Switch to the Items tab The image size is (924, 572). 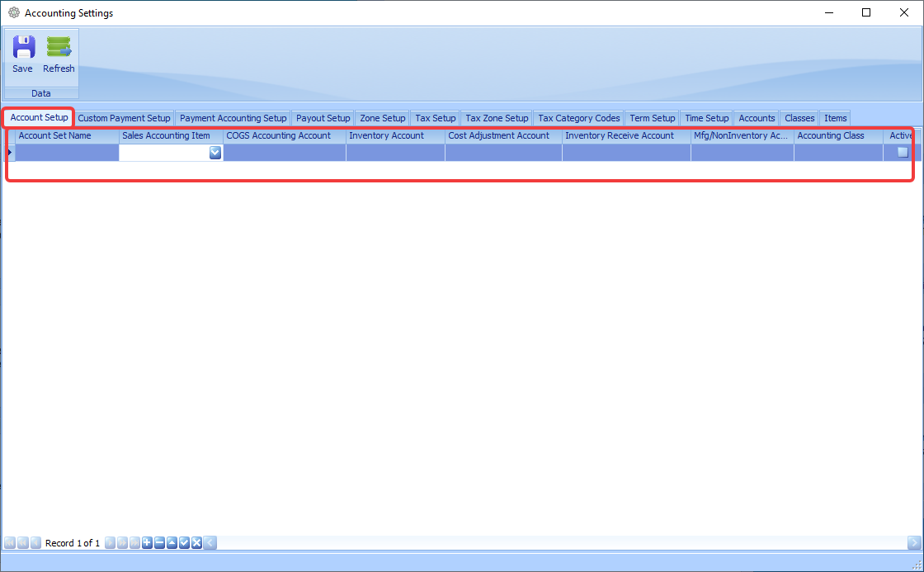[x=836, y=118]
